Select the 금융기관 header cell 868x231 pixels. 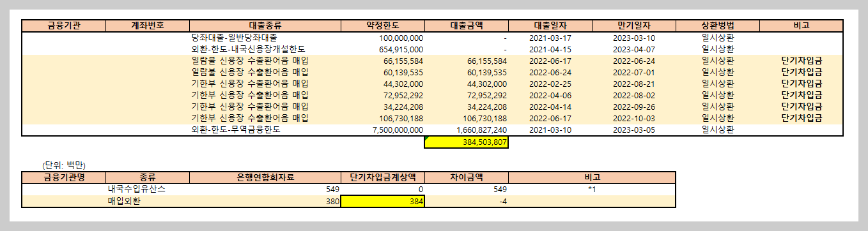64,26
